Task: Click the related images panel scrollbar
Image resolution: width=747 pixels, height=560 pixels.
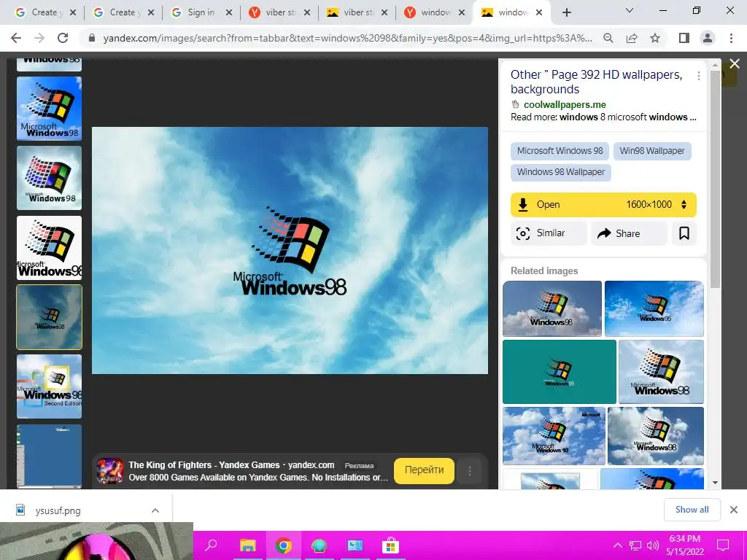Action: (715, 179)
